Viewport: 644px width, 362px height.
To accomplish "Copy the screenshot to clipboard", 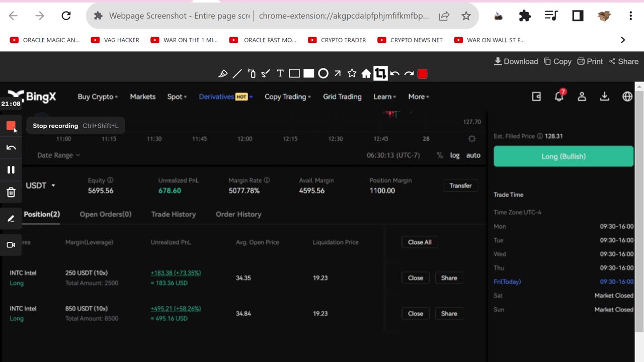I will tap(557, 61).
